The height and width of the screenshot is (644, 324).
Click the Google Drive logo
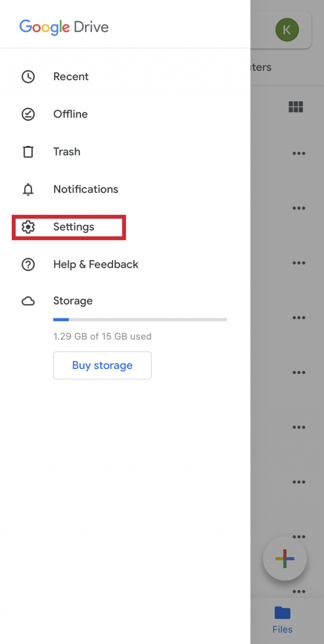point(64,27)
